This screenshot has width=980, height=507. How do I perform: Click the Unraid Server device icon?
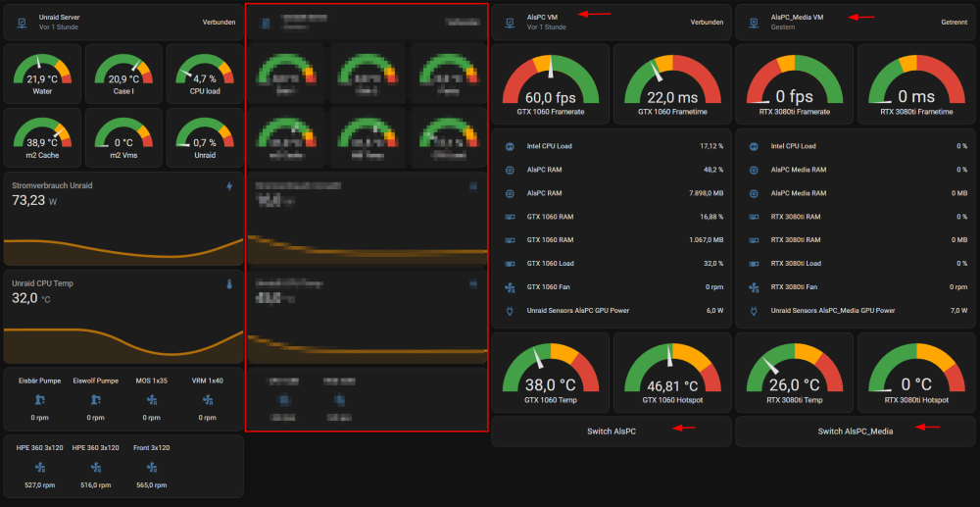coord(22,23)
